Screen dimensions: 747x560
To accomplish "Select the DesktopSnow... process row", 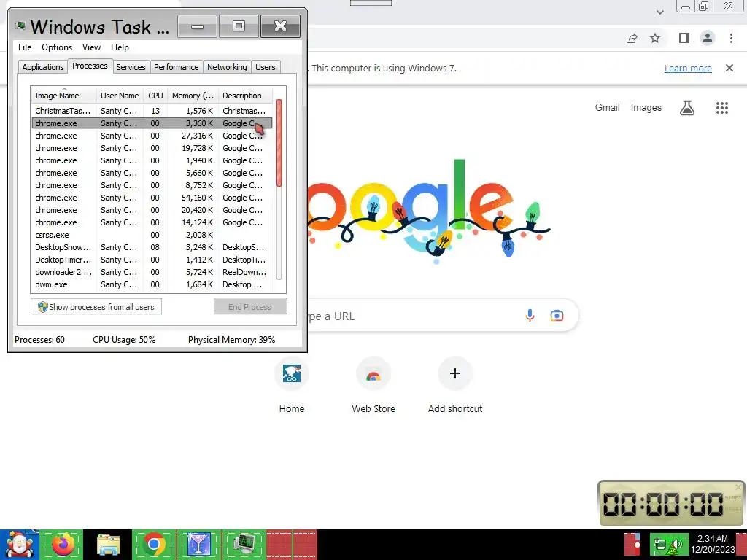I will [x=152, y=247].
